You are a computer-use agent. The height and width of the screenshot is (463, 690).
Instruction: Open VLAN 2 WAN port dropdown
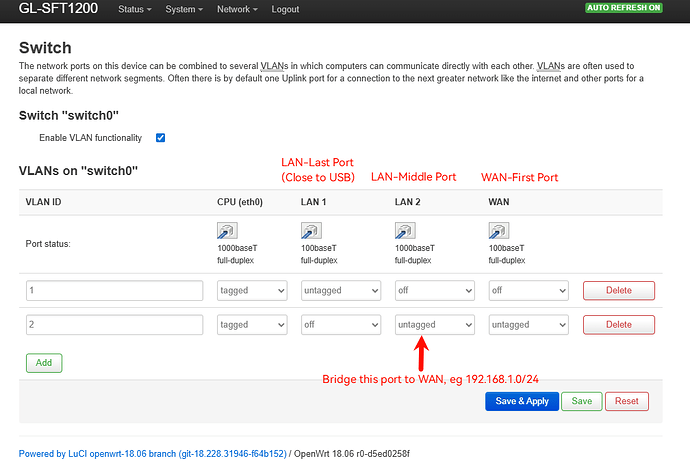pyautogui.click(x=528, y=325)
